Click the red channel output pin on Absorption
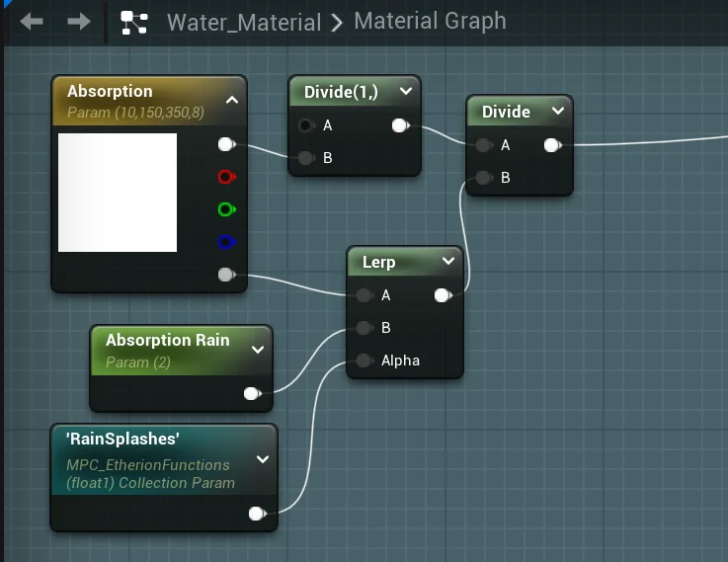Image resolution: width=728 pixels, height=562 pixels. (226, 177)
